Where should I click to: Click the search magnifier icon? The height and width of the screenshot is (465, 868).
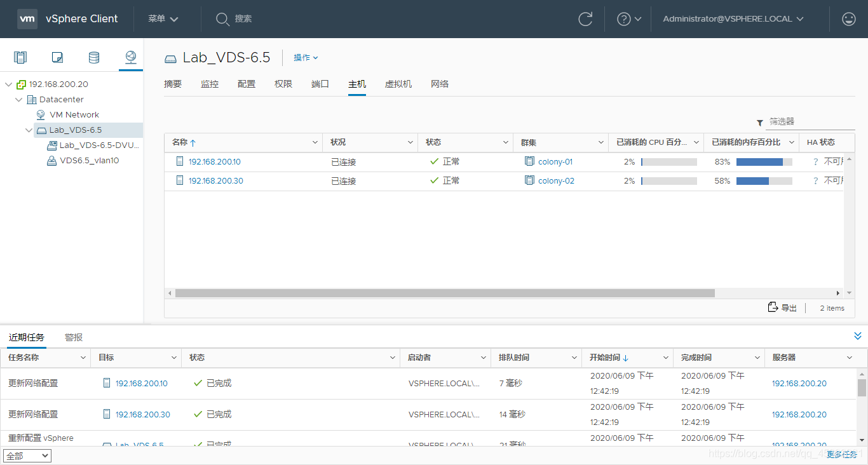pos(222,19)
